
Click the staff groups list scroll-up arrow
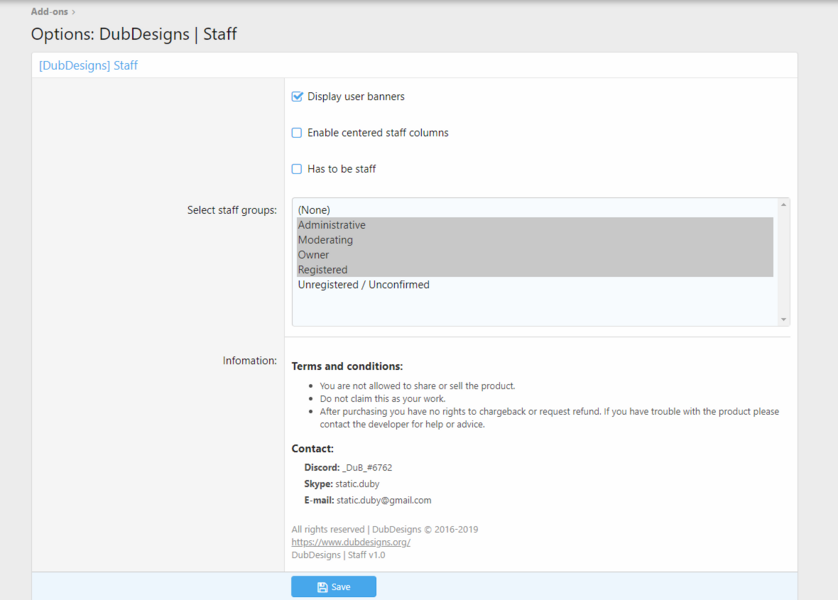(783, 205)
